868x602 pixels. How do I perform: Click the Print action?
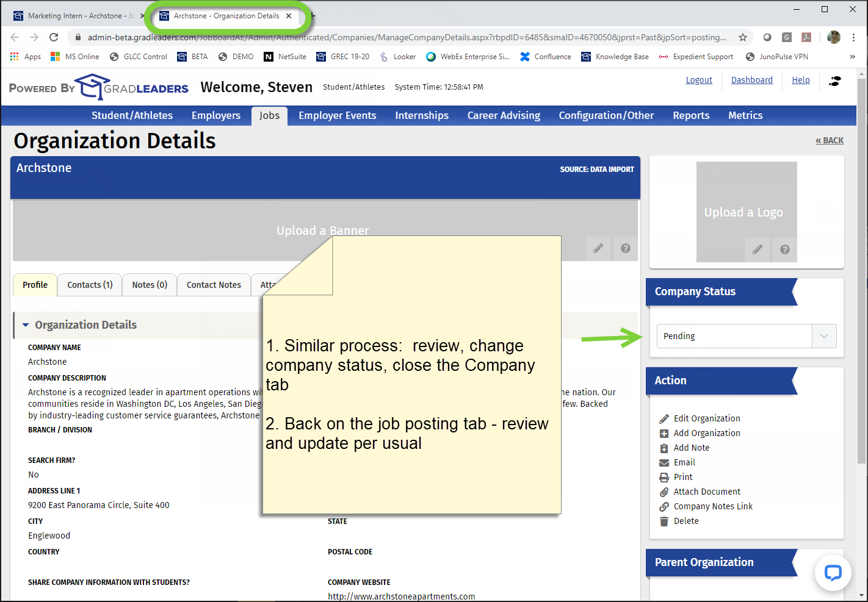tap(676, 477)
